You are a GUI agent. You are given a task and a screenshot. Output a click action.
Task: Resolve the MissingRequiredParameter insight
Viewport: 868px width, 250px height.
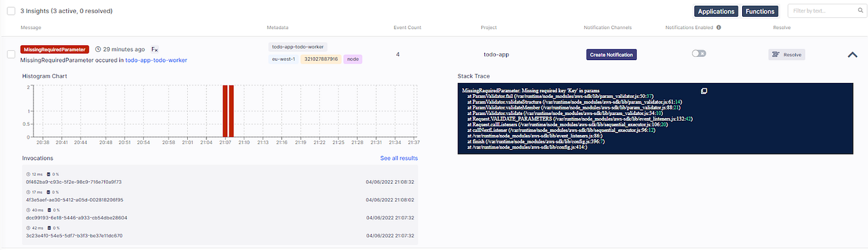(786, 54)
